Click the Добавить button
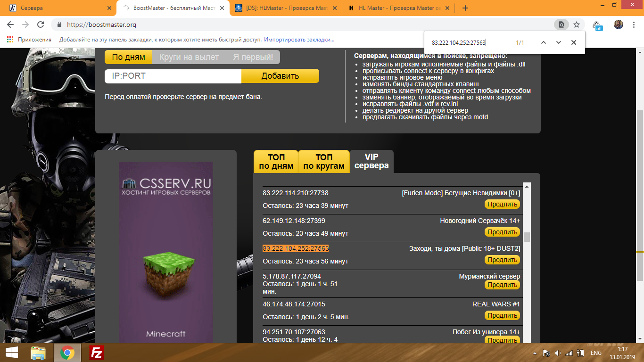The height and width of the screenshot is (362, 644). click(280, 76)
